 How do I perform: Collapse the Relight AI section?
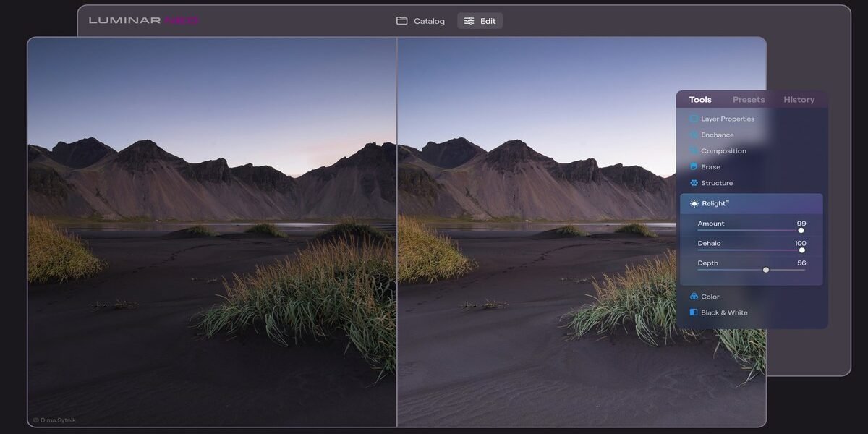pyautogui.click(x=752, y=204)
